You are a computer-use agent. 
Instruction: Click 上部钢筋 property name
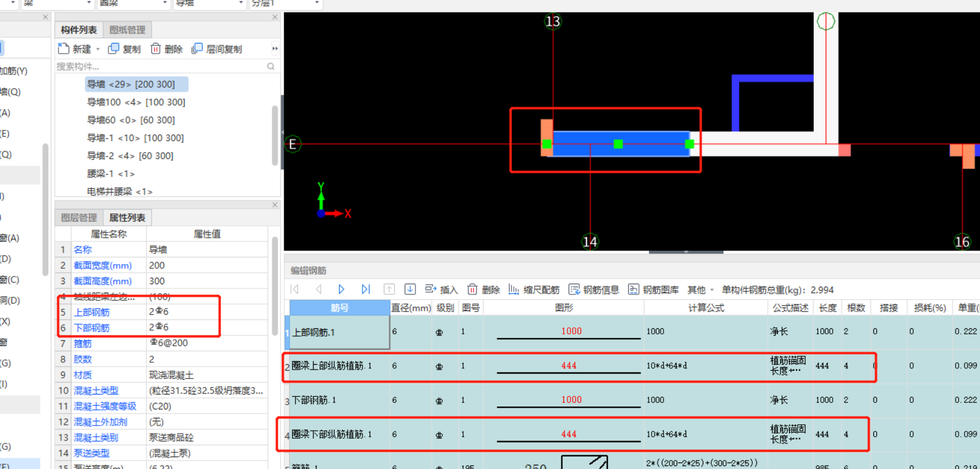[92, 312]
